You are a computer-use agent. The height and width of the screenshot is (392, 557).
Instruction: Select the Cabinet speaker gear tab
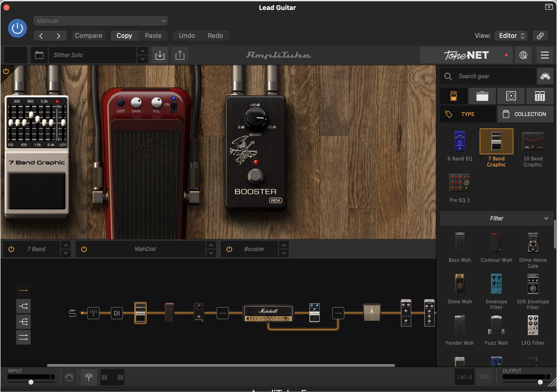click(x=511, y=96)
